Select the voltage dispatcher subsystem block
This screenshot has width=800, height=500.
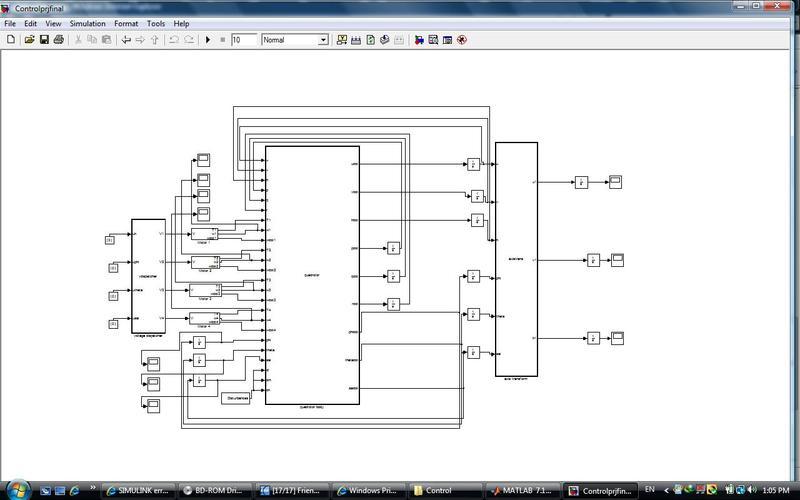coord(148,275)
